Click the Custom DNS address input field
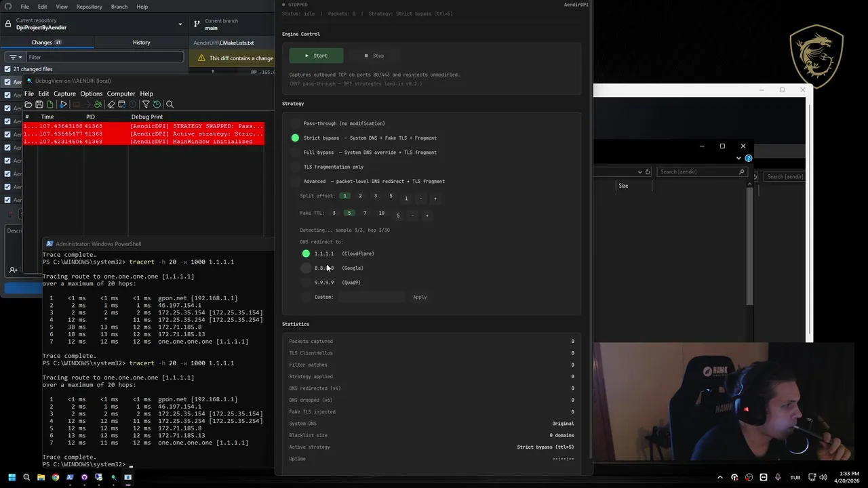This screenshot has height=488, width=868. click(371, 297)
